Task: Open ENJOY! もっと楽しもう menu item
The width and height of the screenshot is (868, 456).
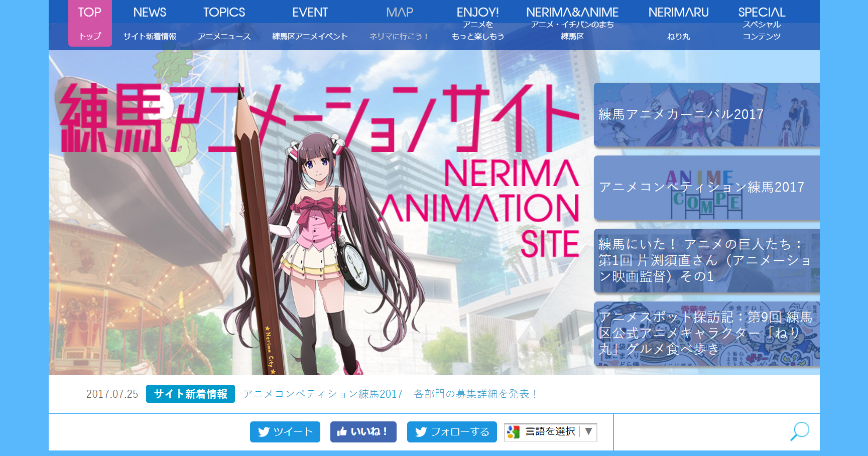Action: (x=478, y=23)
